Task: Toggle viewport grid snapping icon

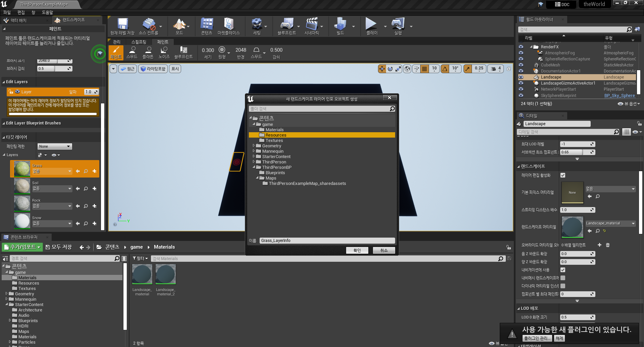Action: click(x=425, y=69)
